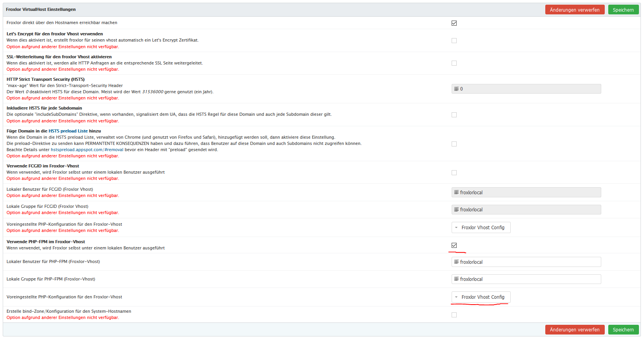
Task: Click 'Erstelle bind-Zone/Konfiguration für den System-Hostnamen' label
Action: [x=69, y=311]
